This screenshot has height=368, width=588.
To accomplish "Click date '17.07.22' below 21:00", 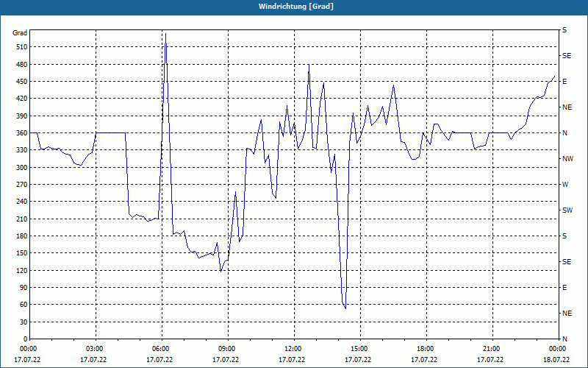I will 490,360.
